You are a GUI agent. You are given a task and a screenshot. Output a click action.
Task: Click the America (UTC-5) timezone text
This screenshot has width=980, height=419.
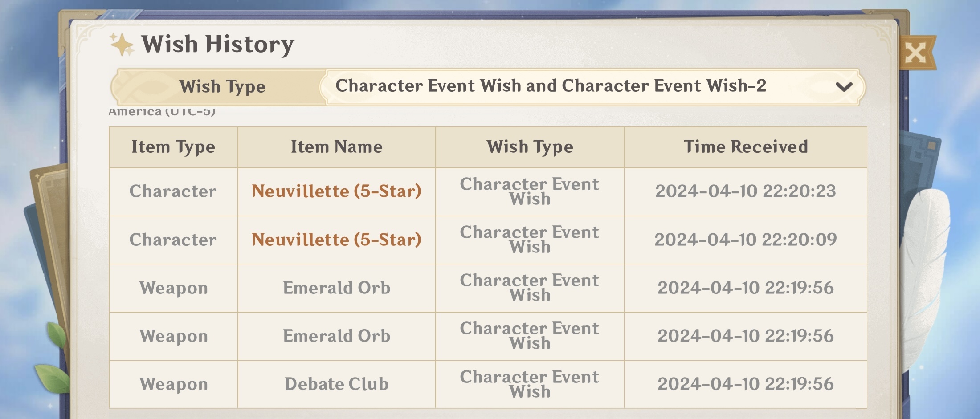[162, 112]
